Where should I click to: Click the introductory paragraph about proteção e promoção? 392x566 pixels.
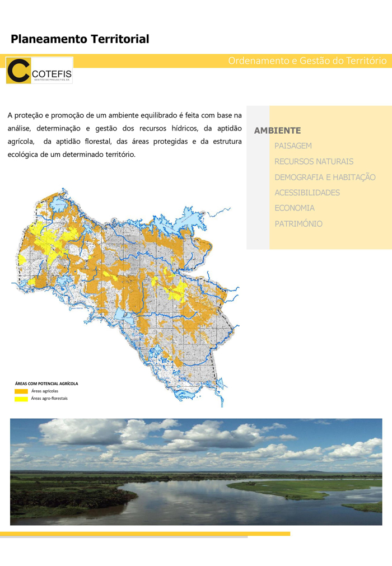click(124, 134)
